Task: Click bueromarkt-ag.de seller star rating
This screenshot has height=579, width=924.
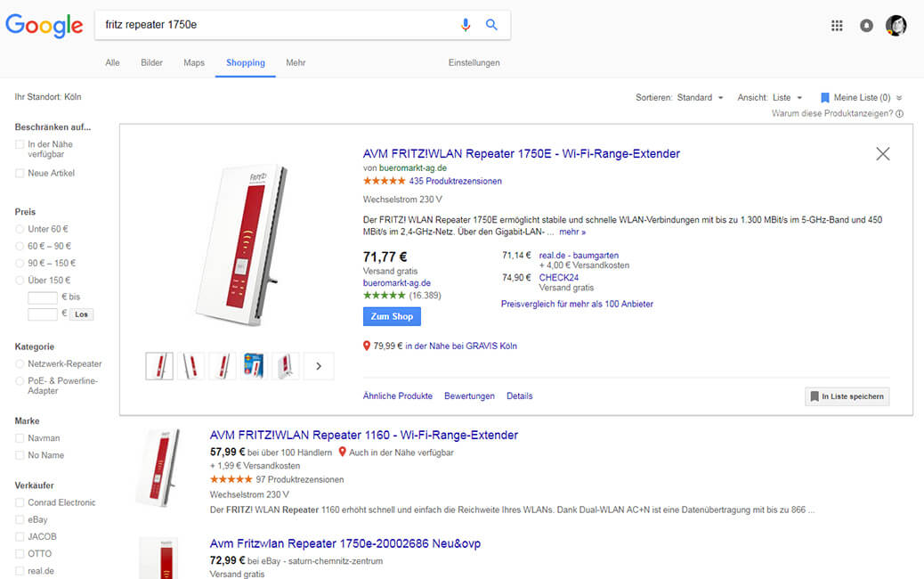Action: click(385, 296)
